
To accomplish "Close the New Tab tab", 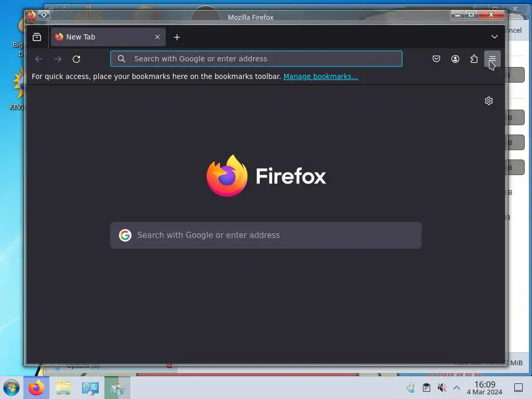I will pos(157,37).
